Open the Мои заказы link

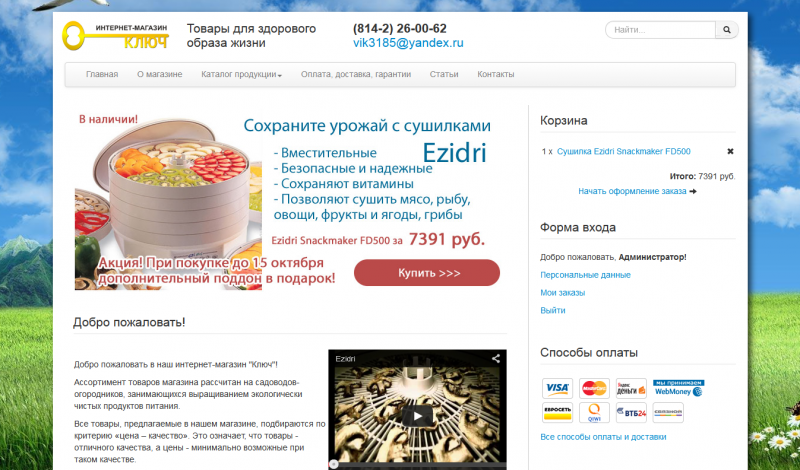click(x=562, y=292)
